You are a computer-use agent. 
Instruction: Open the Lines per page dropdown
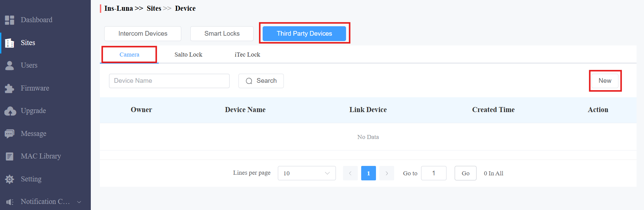[307, 173]
